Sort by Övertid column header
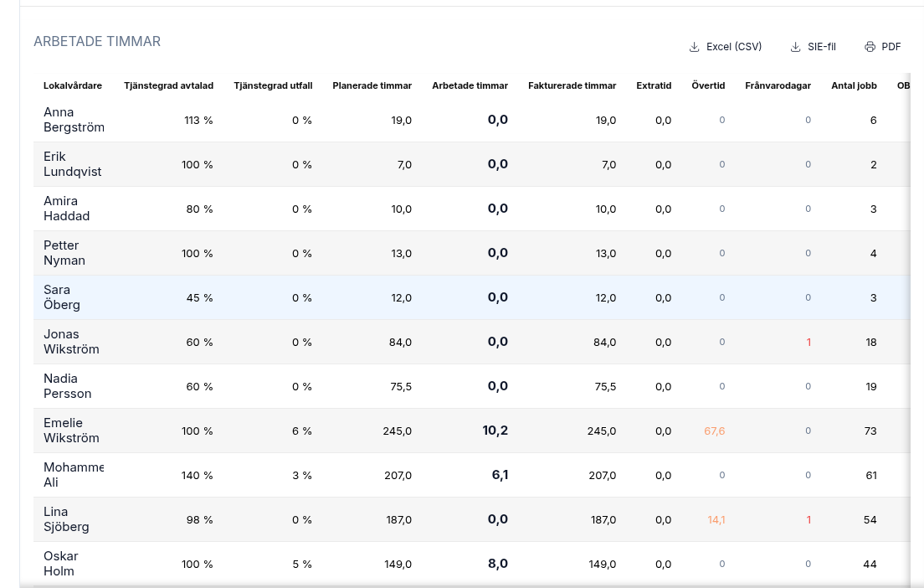Viewport: 924px width, 588px height. coord(708,85)
